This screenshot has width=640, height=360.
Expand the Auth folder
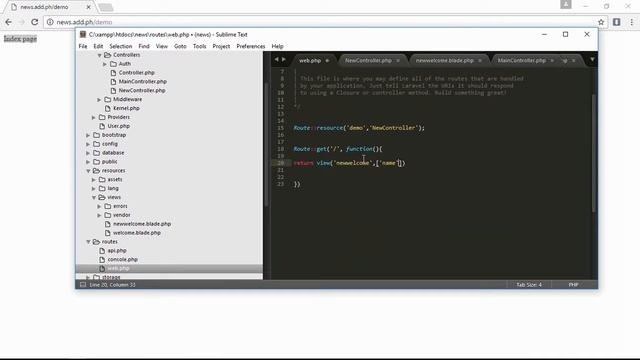(x=105, y=64)
